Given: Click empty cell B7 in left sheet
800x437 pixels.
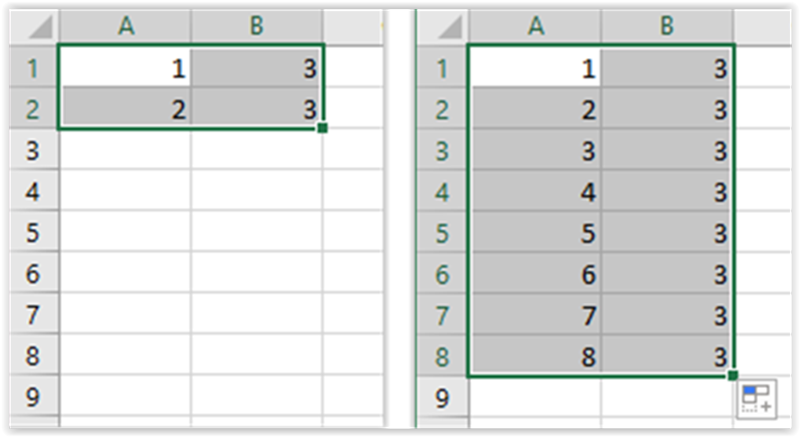Looking at the screenshot, I should (257, 315).
